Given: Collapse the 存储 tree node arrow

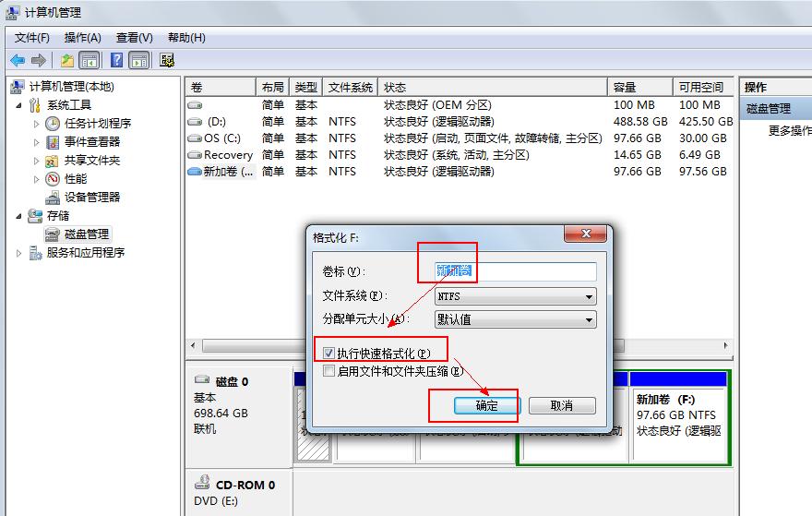Looking at the screenshot, I should pyautogui.click(x=19, y=216).
